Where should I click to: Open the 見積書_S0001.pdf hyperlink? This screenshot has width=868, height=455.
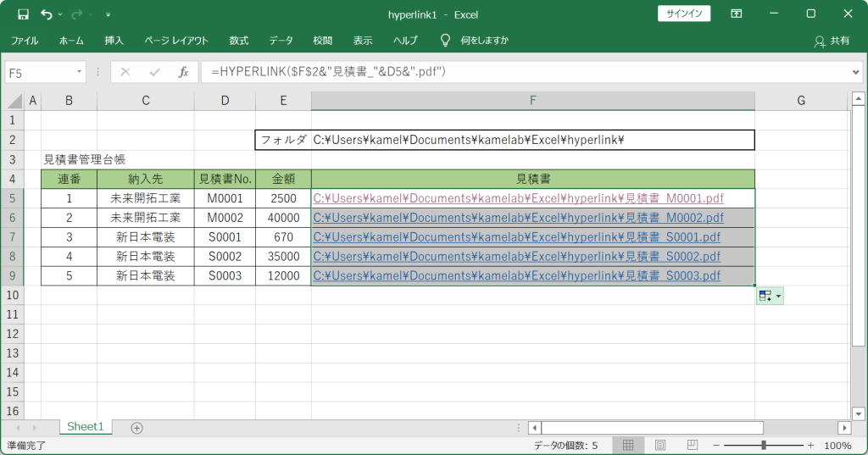[x=516, y=237]
